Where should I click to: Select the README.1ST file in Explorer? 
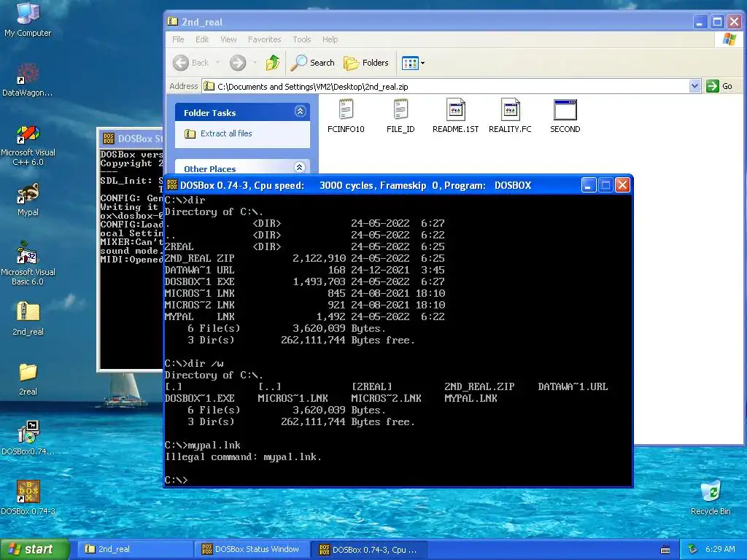tap(455, 116)
